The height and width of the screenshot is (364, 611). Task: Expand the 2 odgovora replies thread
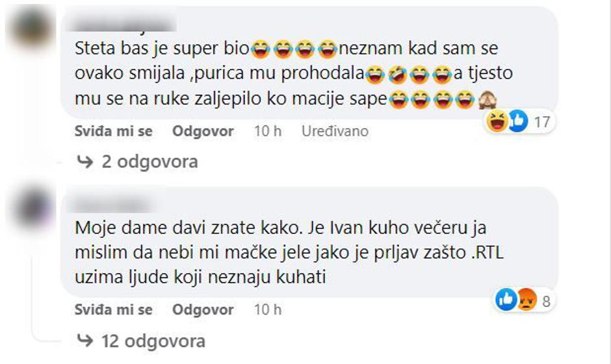pyautogui.click(x=149, y=161)
